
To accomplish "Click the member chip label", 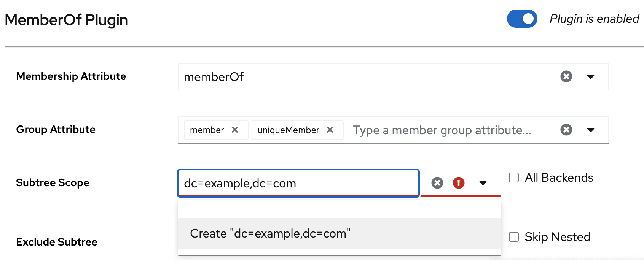I will [207, 130].
